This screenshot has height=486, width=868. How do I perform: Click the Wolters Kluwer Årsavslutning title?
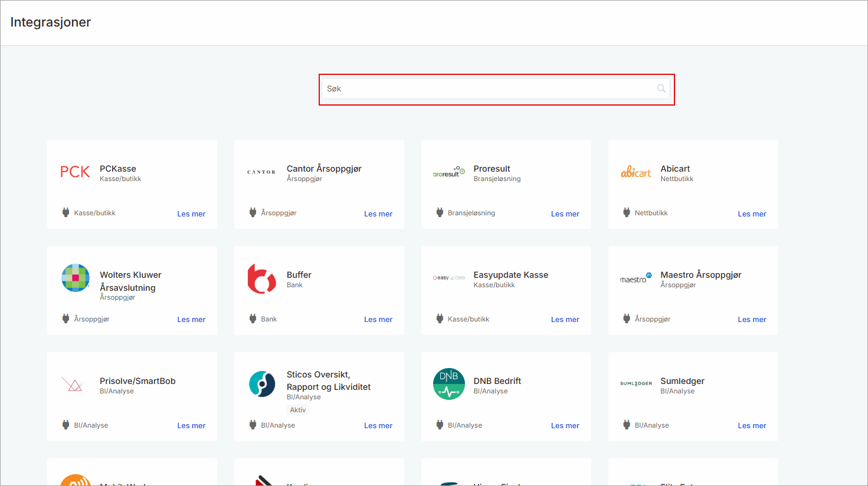pyautogui.click(x=130, y=281)
